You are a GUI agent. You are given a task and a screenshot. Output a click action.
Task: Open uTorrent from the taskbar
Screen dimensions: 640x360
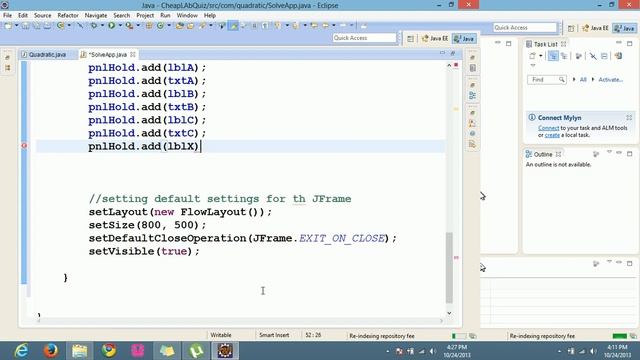point(196,350)
